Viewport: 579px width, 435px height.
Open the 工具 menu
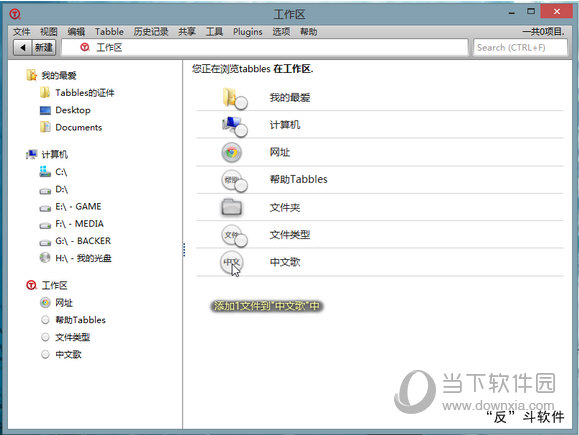pyautogui.click(x=215, y=32)
